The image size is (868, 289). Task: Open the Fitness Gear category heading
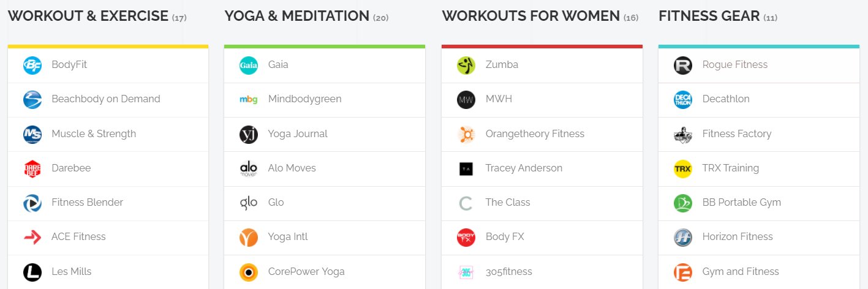[x=709, y=16]
